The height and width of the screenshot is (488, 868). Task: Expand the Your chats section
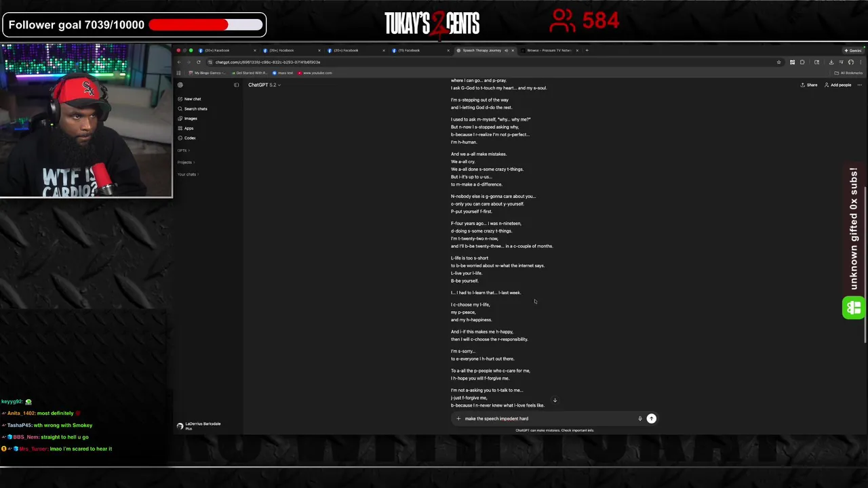pyautogui.click(x=187, y=174)
